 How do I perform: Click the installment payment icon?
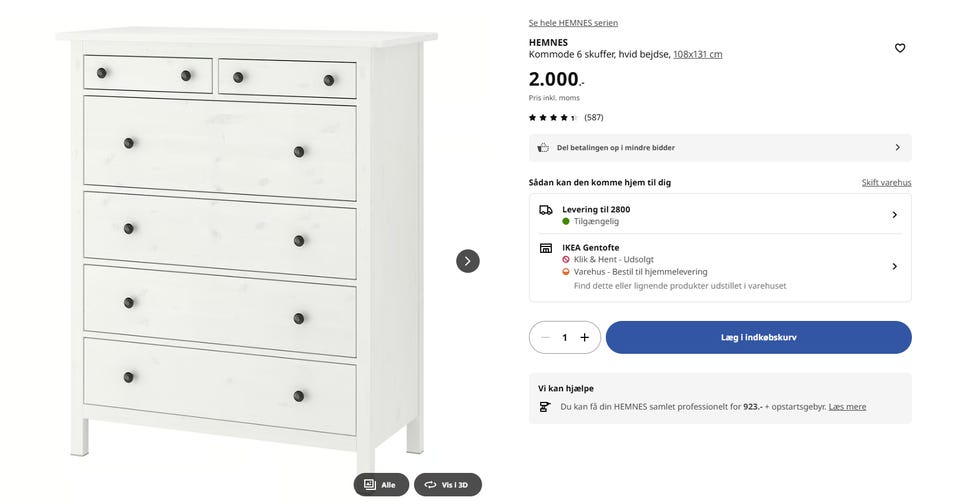point(543,147)
